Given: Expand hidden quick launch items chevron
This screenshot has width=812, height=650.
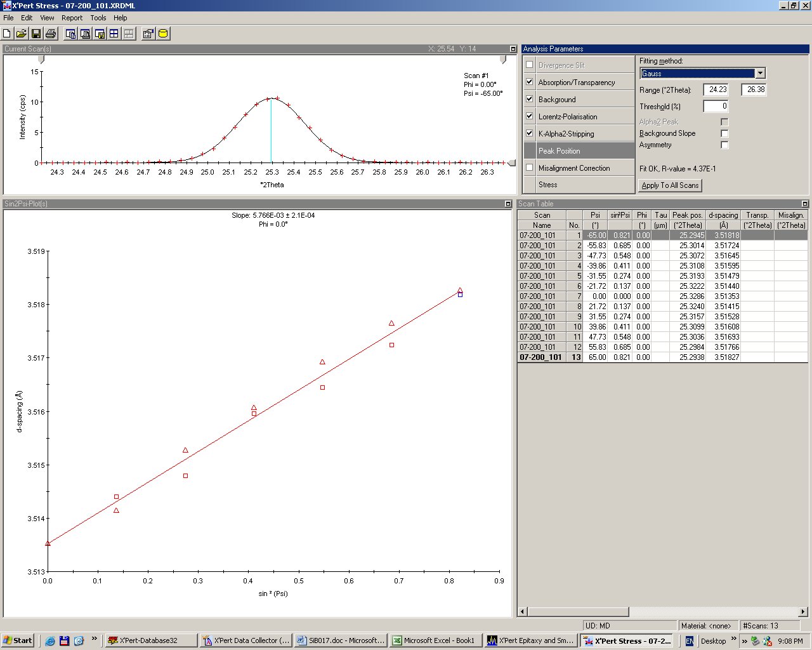Looking at the screenshot, I should tap(95, 639).
